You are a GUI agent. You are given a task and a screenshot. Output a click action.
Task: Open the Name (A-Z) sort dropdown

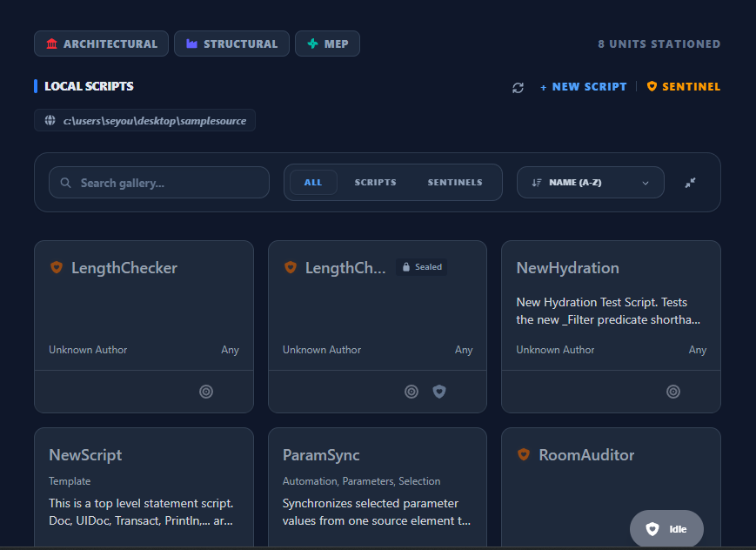point(590,183)
